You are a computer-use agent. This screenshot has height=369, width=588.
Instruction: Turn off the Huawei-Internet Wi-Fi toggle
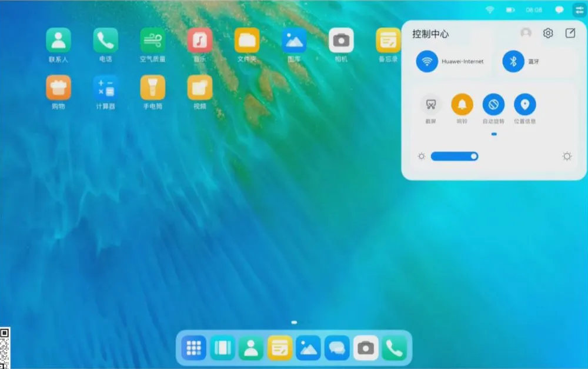[x=427, y=61]
